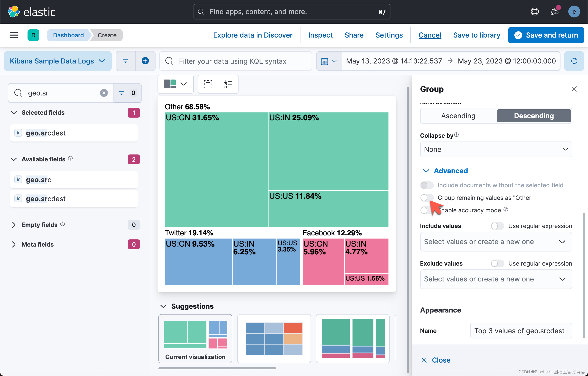Toggle Group remaining values as Other
Viewport: 588px width, 376px height.
click(x=427, y=198)
